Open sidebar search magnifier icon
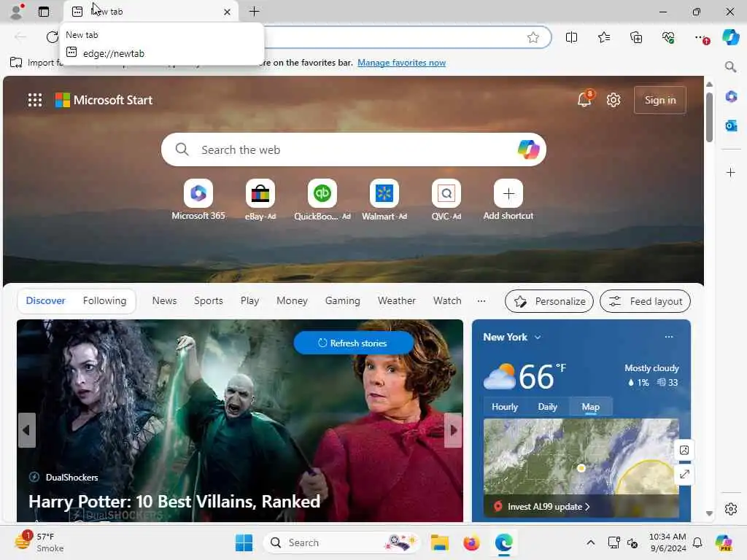747x560 pixels. (730, 66)
